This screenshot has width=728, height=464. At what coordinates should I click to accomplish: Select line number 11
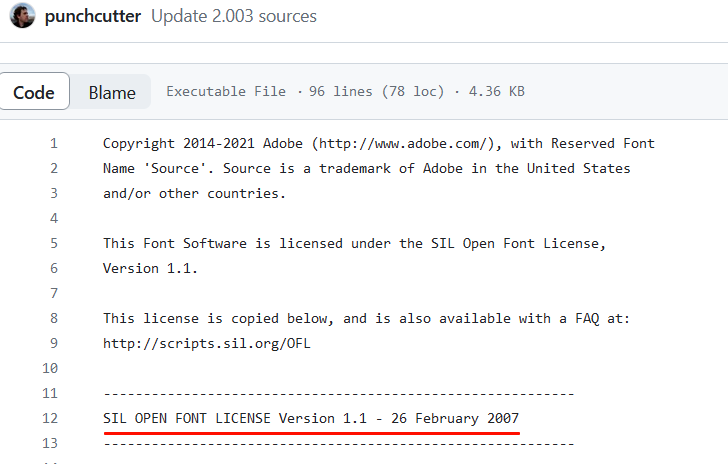point(50,393)
